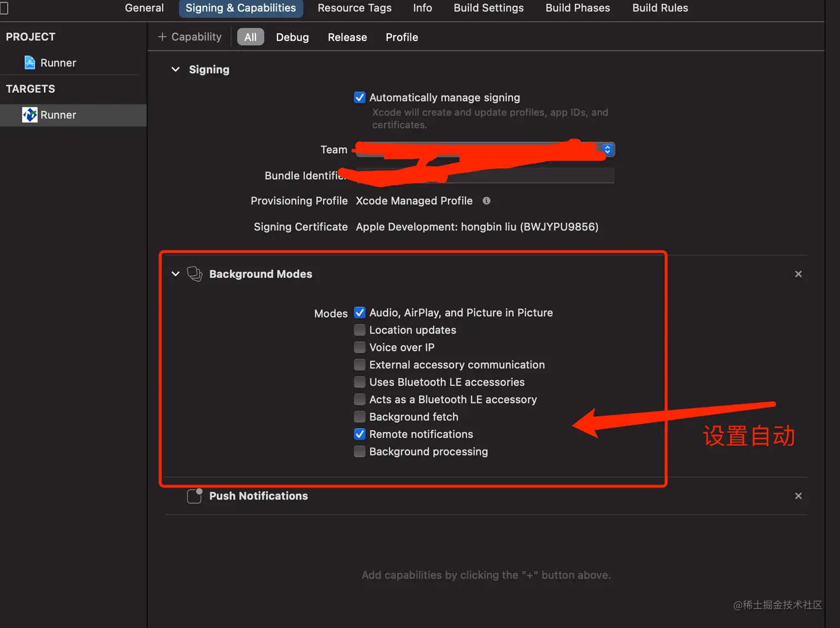Enable Voice over IP mode
Image resolution: width=840 pixels, height=628 pixels.
click(360, 347)
